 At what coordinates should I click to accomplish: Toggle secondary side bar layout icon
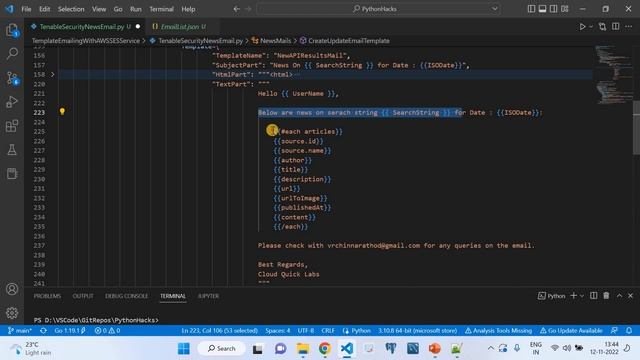click(x=553, y=9)
